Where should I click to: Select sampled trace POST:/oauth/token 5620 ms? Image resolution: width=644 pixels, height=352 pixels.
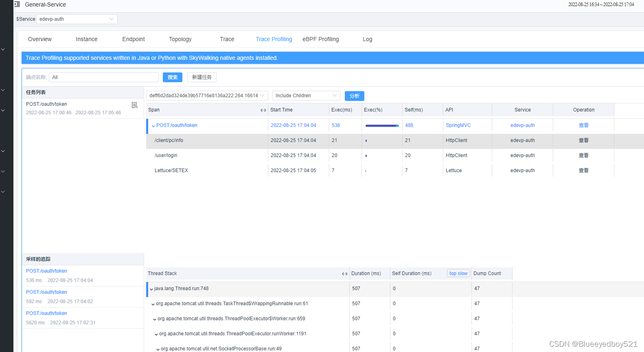click(x=83, y=318)
